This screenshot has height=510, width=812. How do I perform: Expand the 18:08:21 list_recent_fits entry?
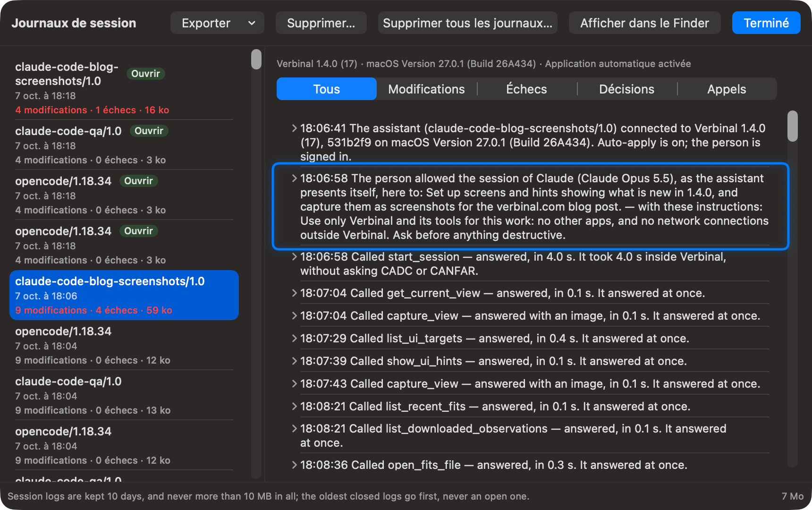point(294,406)
